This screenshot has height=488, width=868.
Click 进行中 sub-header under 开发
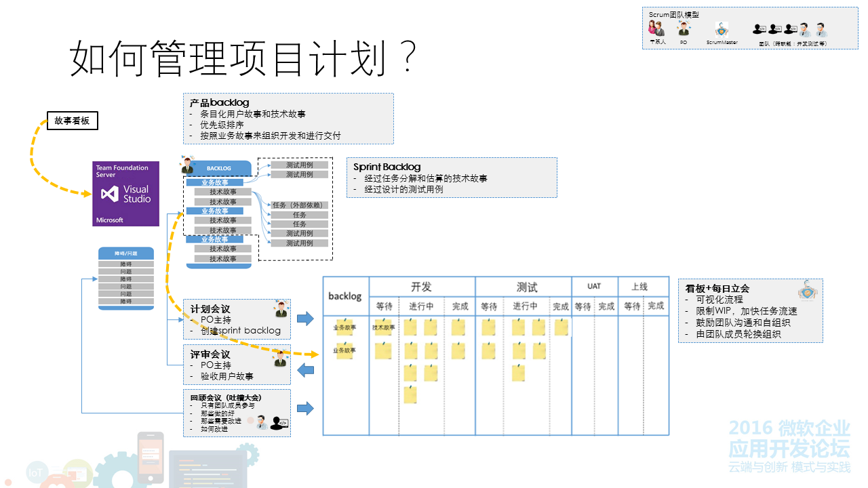click(x=421, y=306)
